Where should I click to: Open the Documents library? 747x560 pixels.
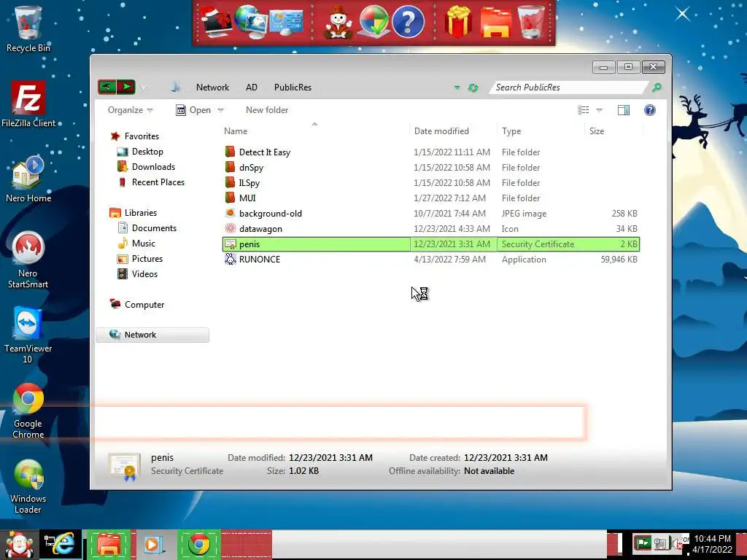click(147, 228)
